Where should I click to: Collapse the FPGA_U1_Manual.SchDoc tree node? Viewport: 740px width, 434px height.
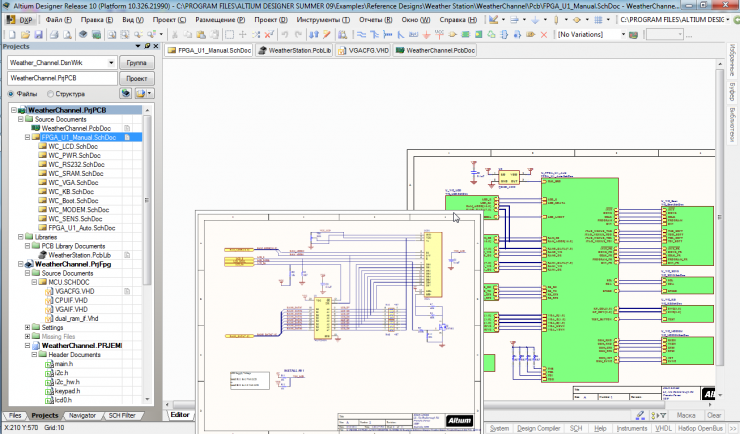(27, 137)
